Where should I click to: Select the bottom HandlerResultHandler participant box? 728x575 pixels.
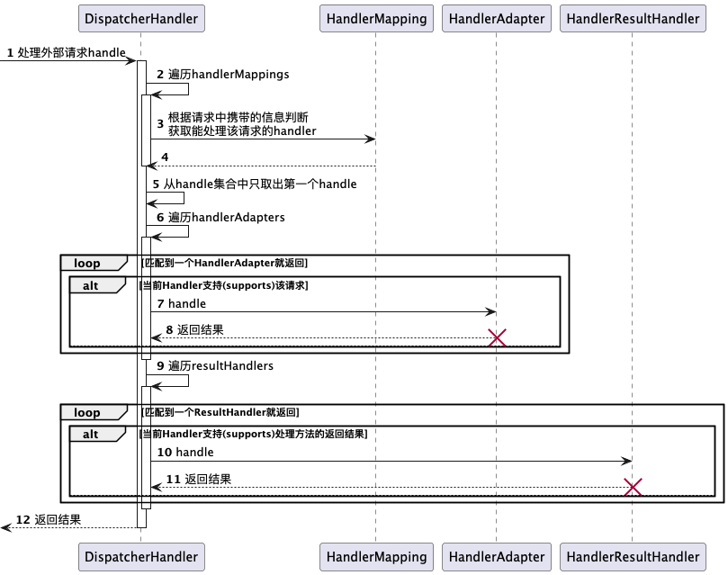pyautogui.click(x=633, y=557)
